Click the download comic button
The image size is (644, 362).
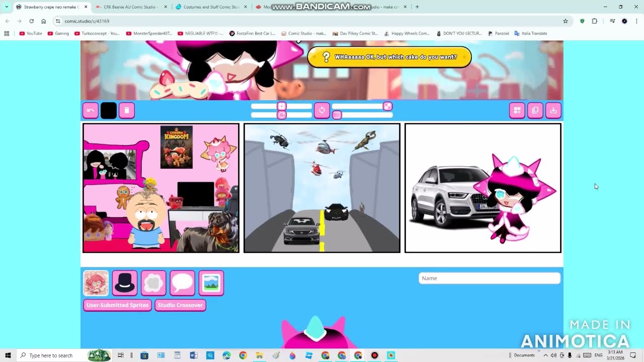553,111
